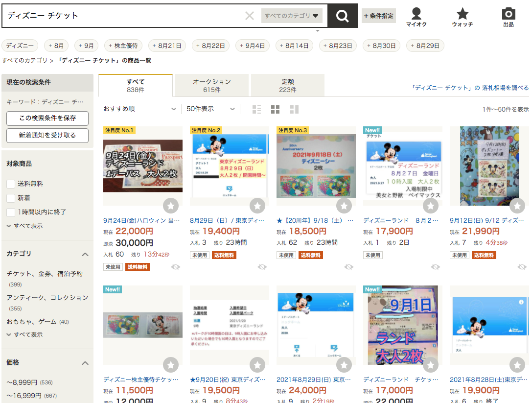The width and height of the screenshot is (532, 403).
Task: Expand すべて表示 under 対象商品
Action: tap(25, 226)
